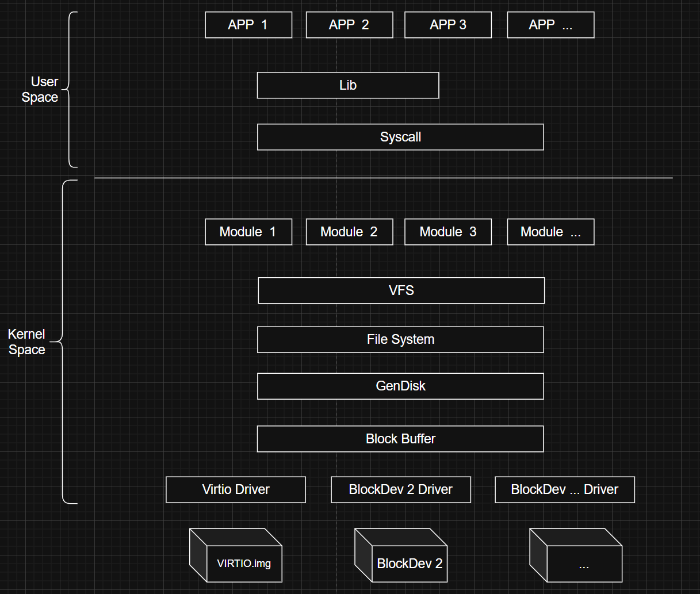
Task: Click the Kernel Space curly brace
Action: pyautogui.click(x=65, y=342)
